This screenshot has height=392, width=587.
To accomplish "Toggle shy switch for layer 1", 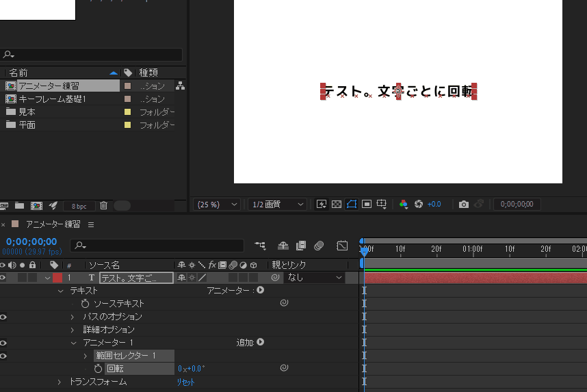I will click(x=181, y=278).
